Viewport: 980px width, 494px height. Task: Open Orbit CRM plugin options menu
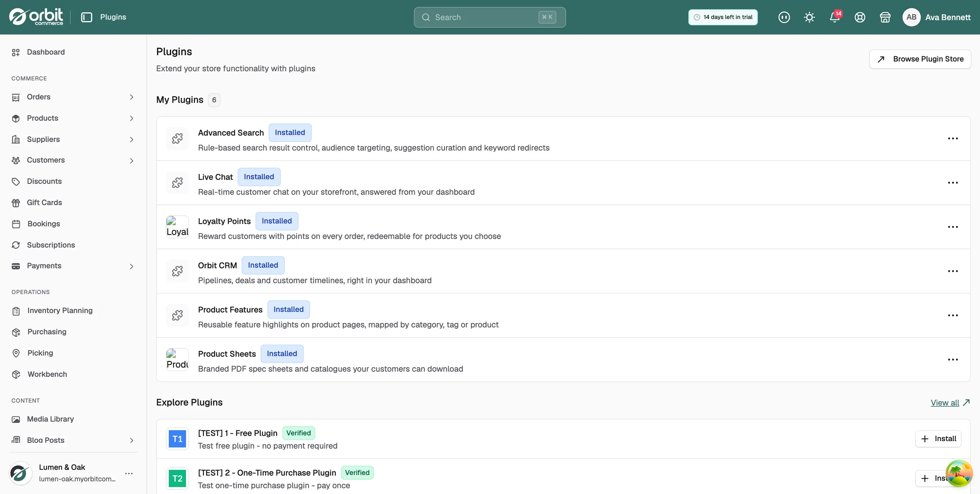(953, 271)
